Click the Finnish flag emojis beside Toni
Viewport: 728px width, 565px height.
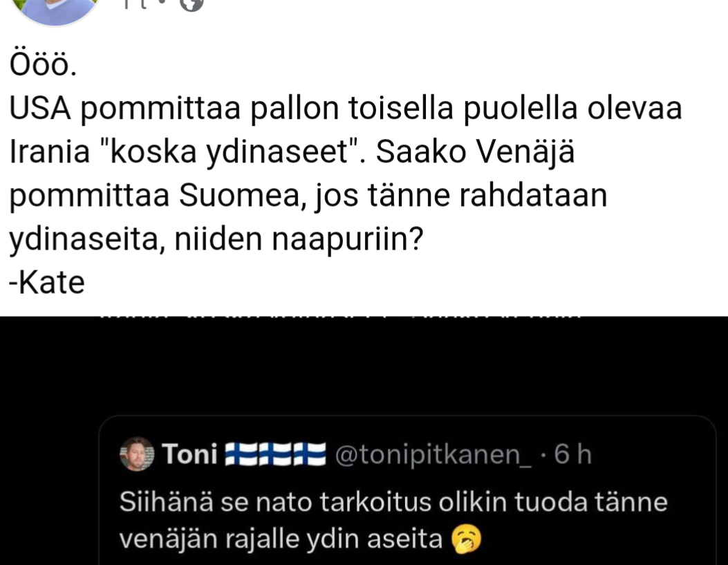click(277, 454)
